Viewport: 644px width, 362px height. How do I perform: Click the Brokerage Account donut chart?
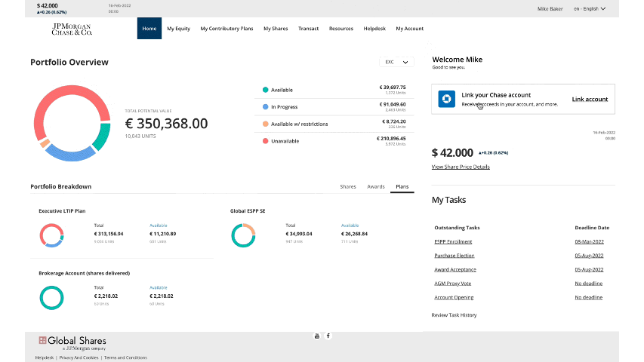[52, 298]
